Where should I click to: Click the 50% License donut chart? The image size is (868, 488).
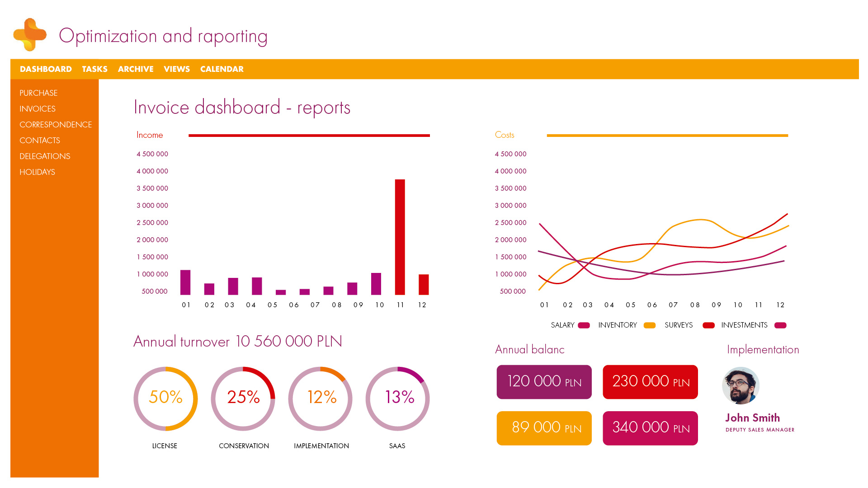[165, 398]
